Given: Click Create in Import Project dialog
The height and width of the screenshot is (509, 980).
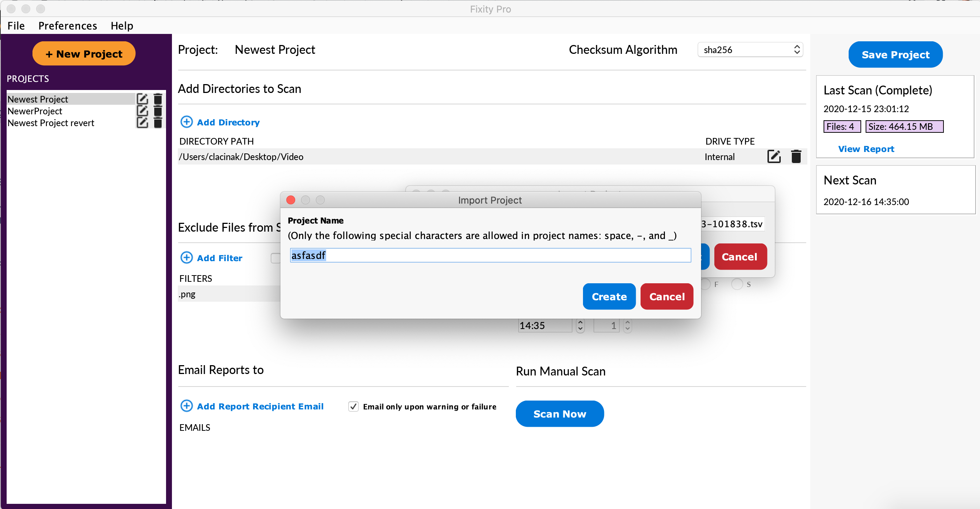Looking at the screenshot, I should (609, 296).
